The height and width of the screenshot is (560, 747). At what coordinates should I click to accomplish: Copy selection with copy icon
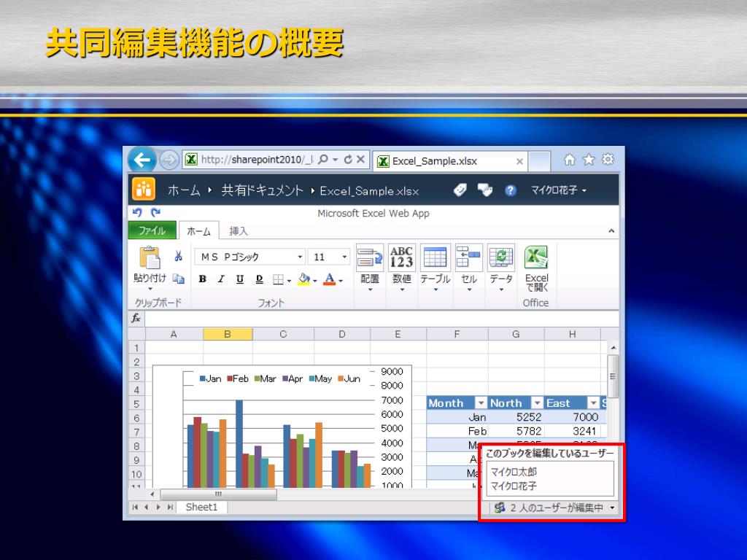[178, 279]
